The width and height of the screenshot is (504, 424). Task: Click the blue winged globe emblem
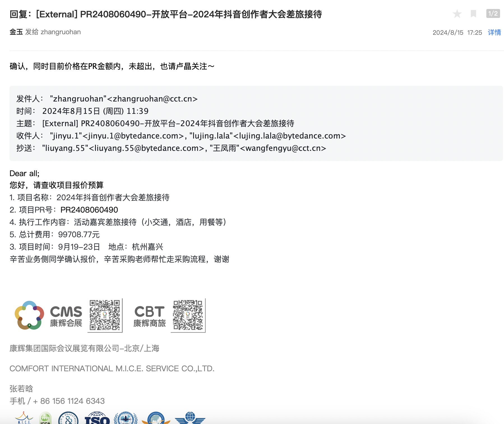click(x=190, y=418)
